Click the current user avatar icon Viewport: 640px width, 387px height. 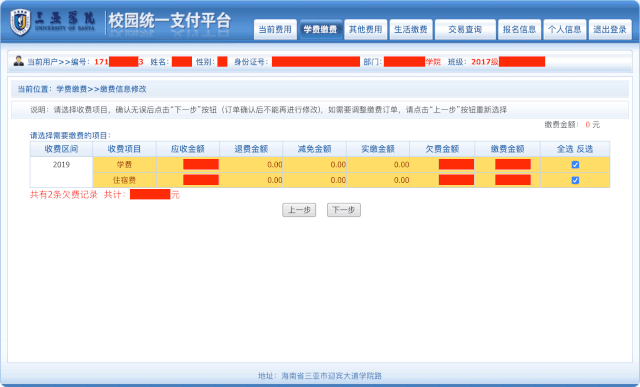pyautogui.click(x=18, y=61)
